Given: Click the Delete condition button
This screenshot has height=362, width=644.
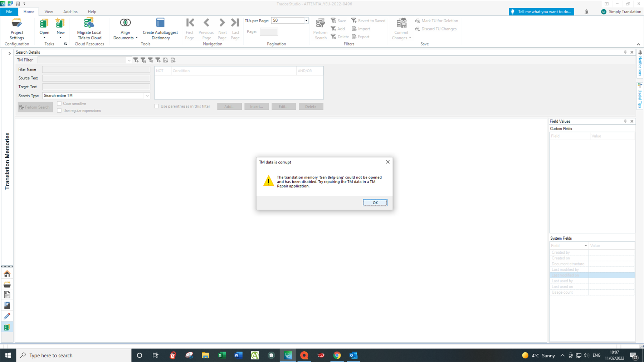Looking at the screenshot, I should pos(311,107).
